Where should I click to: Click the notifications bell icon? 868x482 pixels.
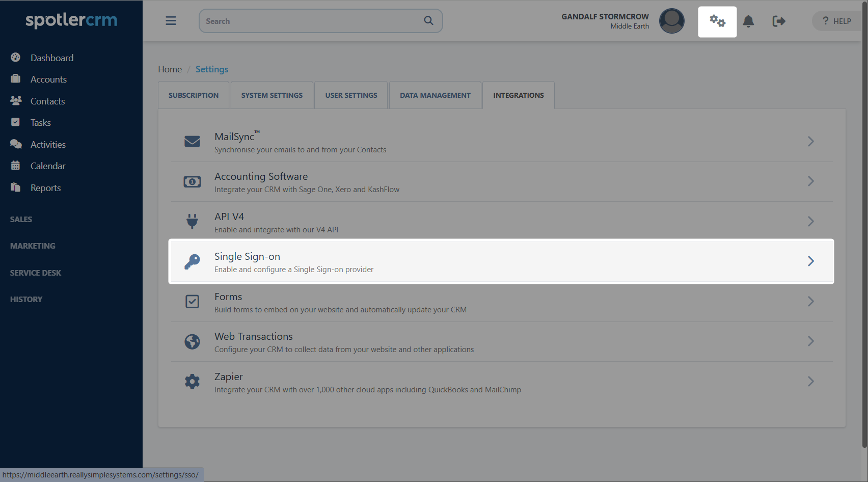coord(748,21)
